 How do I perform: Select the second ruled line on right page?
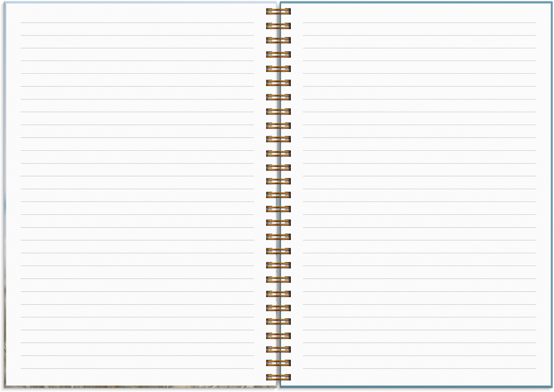(x=419, y=35)
